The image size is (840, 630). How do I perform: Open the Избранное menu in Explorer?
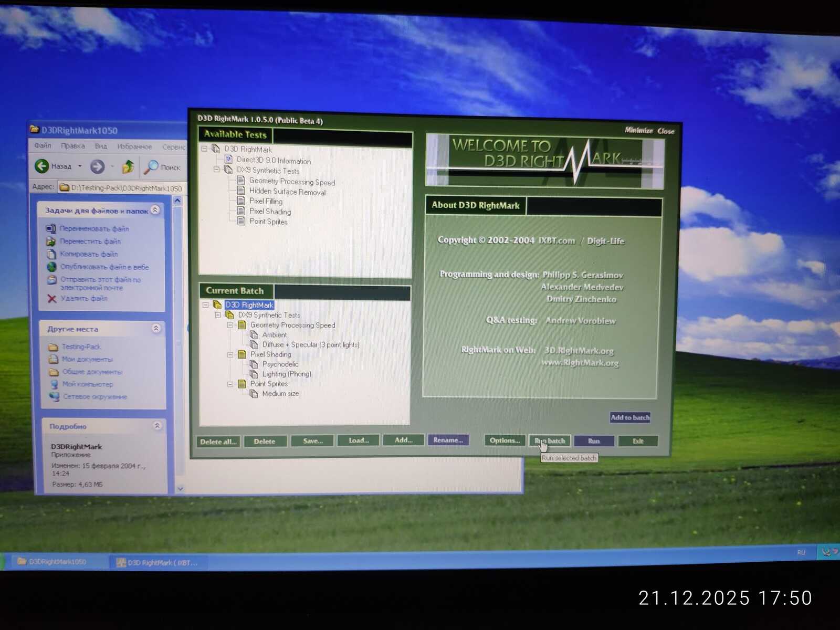[x=134, y=147]
